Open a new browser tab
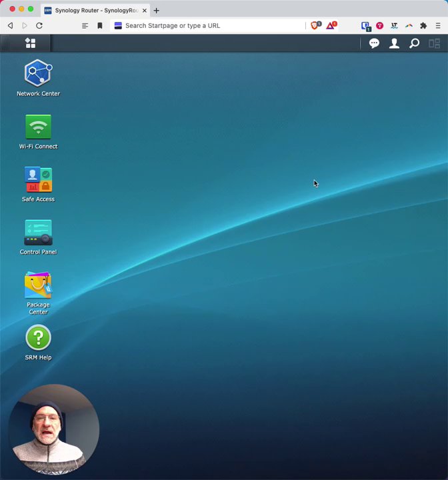The height and width of the screenshot is (480, 448). (157, 11)
